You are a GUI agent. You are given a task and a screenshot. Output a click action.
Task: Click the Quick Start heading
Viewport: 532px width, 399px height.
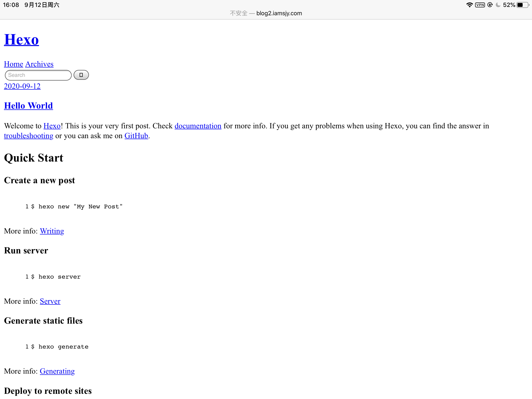(34, 158)
